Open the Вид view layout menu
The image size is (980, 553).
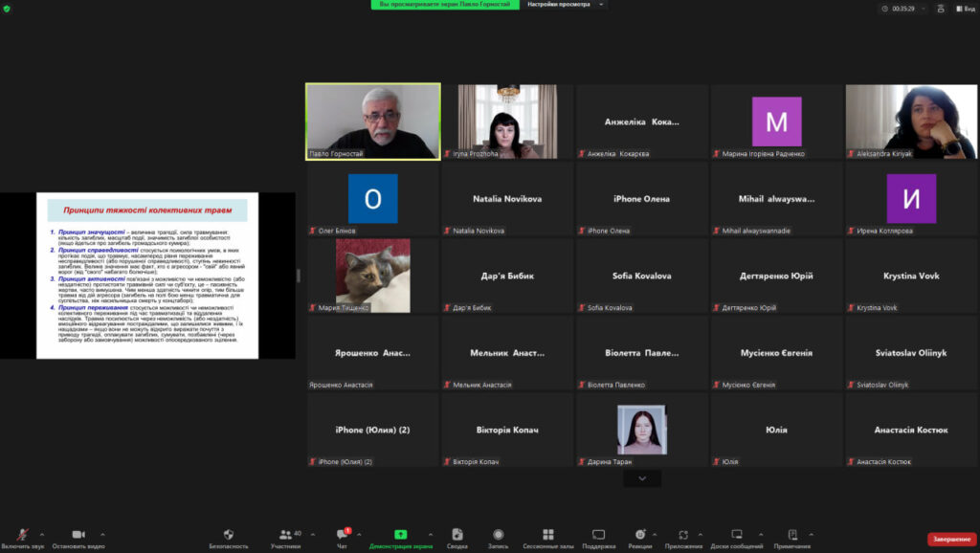tap(965, 8)
